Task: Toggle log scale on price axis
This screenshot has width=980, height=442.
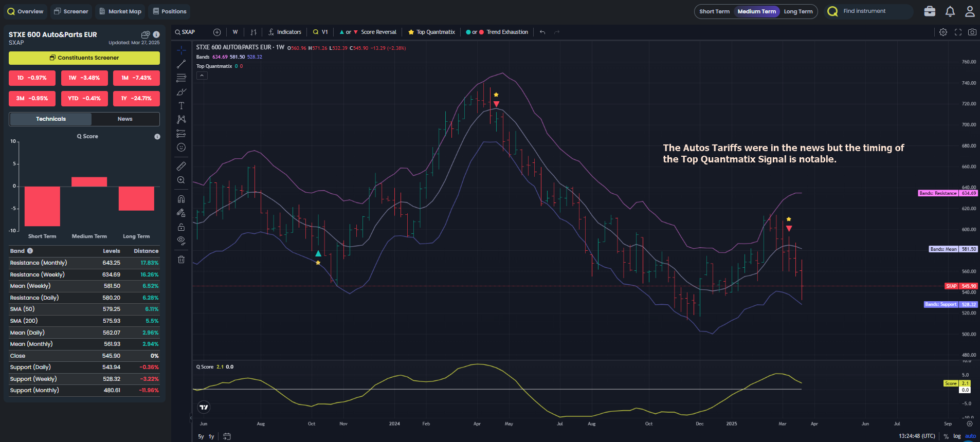Action: click(x=957, y=436)
